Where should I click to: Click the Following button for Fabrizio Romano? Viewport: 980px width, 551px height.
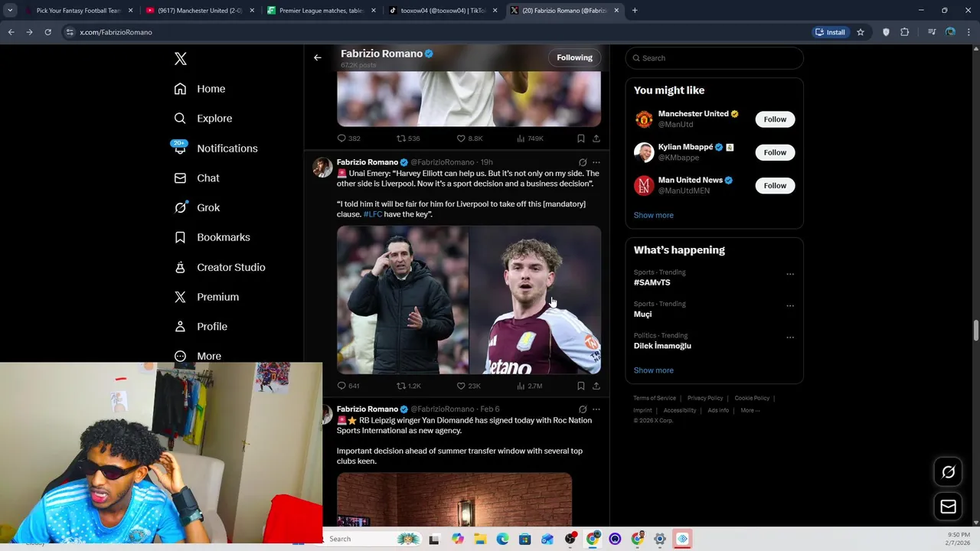point(574,57)
